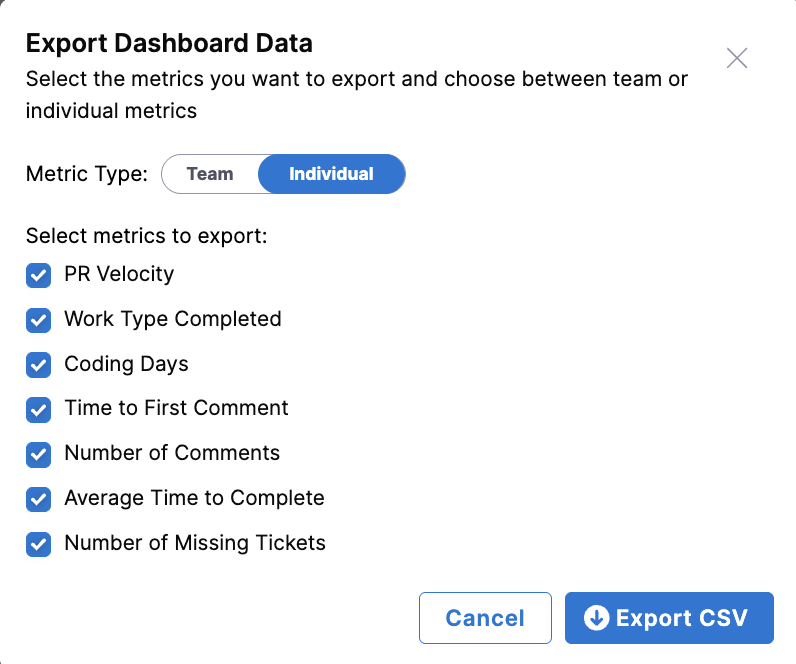796x664 pixels.
Task: Toggle the Average Time to Complete checkbox
Action: (39, 499)
